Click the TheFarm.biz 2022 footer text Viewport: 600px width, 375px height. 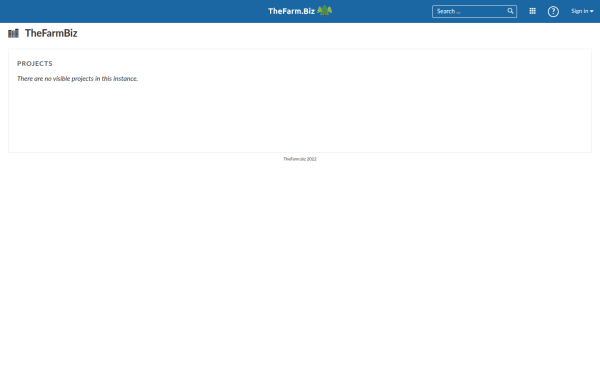tap(300, 159)
